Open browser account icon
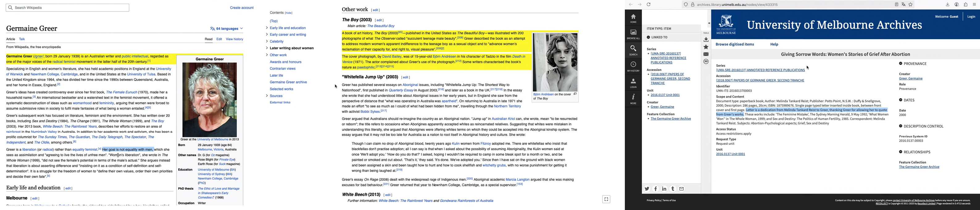Screen dimensions: 980x210 point(957,5)
